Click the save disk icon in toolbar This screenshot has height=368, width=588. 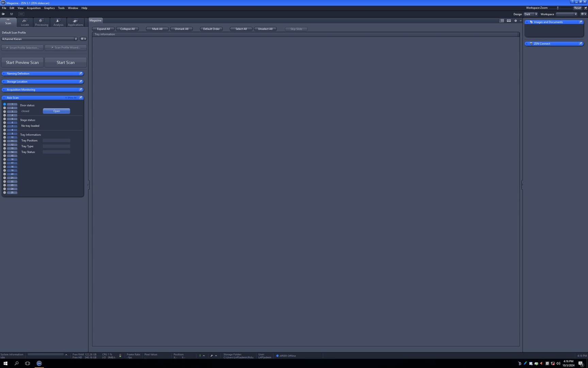12,14
